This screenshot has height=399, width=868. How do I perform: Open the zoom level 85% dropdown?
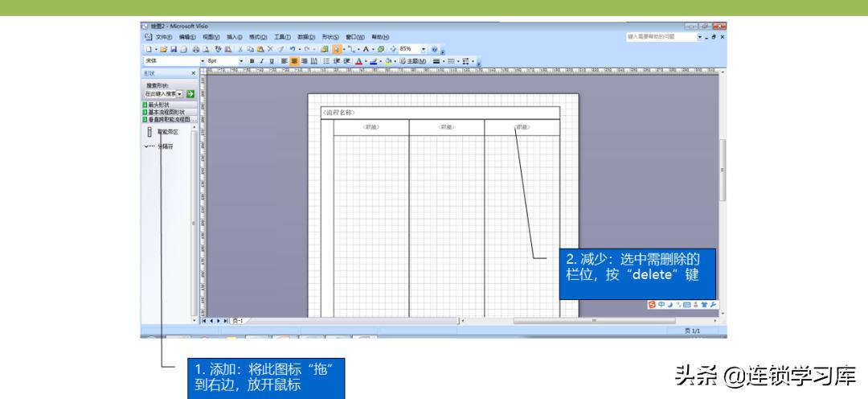(424, 49)
